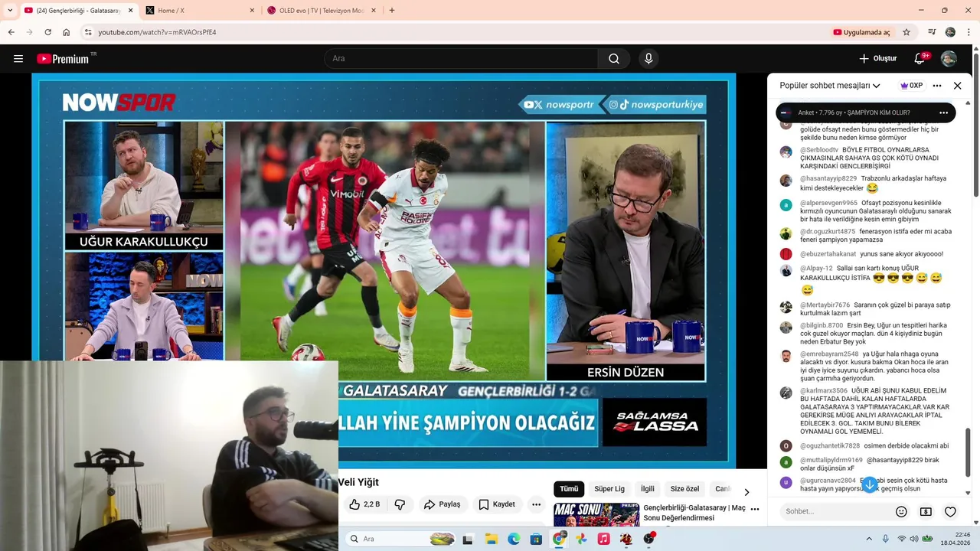This screenshot has width=980, height=551.
Task: Click the volume icon in system tray
Action: (913, 539)
